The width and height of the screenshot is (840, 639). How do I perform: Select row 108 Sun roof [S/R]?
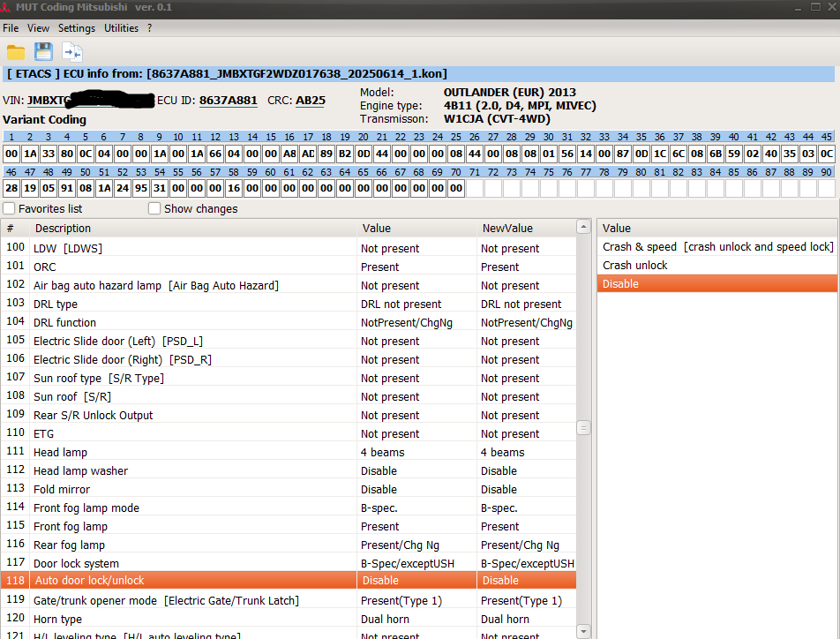coord(289,396)
